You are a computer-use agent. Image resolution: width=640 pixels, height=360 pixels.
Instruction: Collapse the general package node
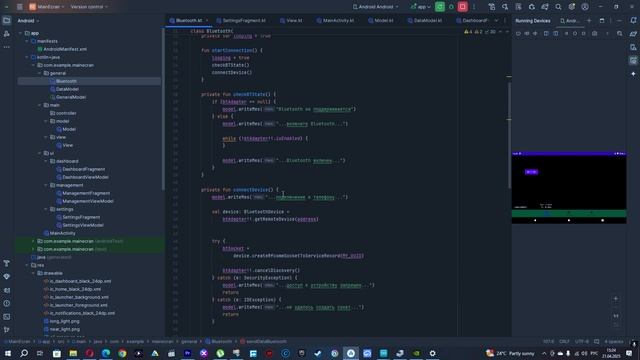point(40,73)
